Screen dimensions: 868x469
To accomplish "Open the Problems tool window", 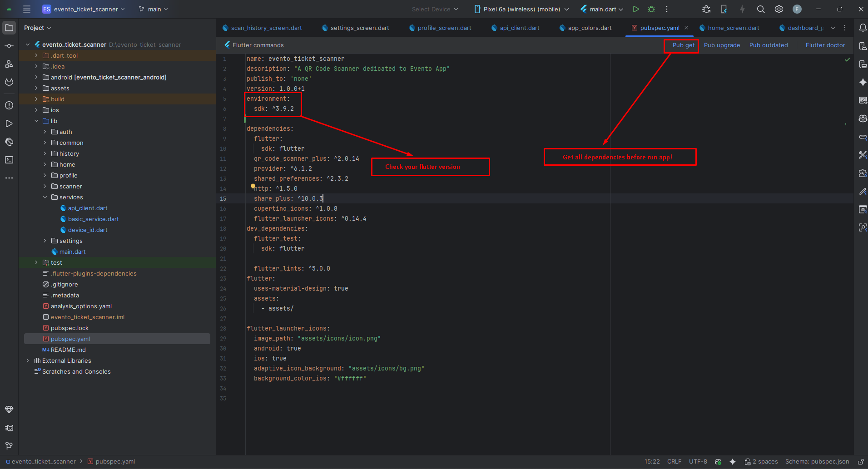I will coord(9,105).
